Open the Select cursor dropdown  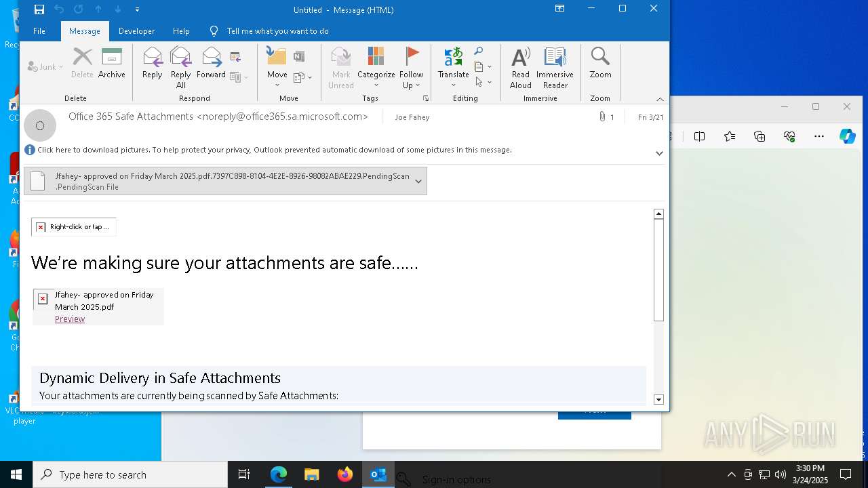483,82
